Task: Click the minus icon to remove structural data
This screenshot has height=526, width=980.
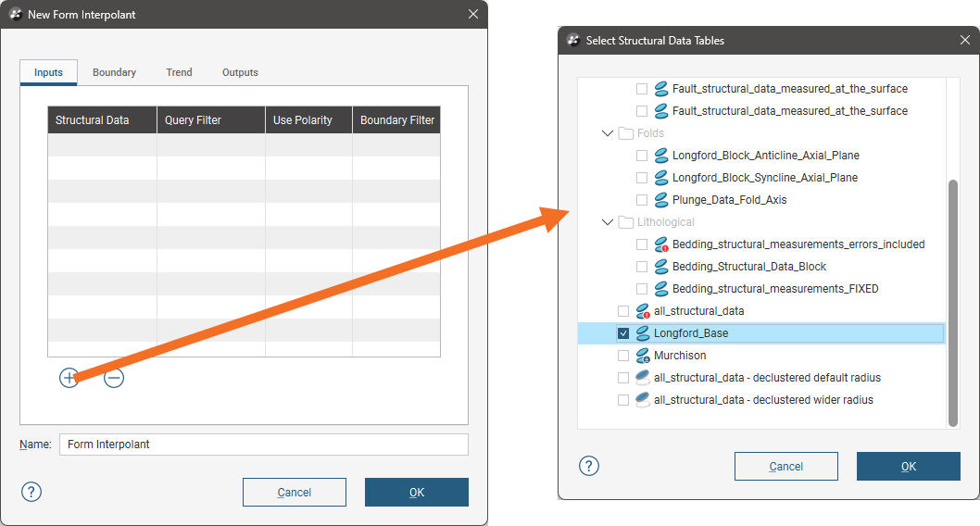Action: tap(114, 378)
